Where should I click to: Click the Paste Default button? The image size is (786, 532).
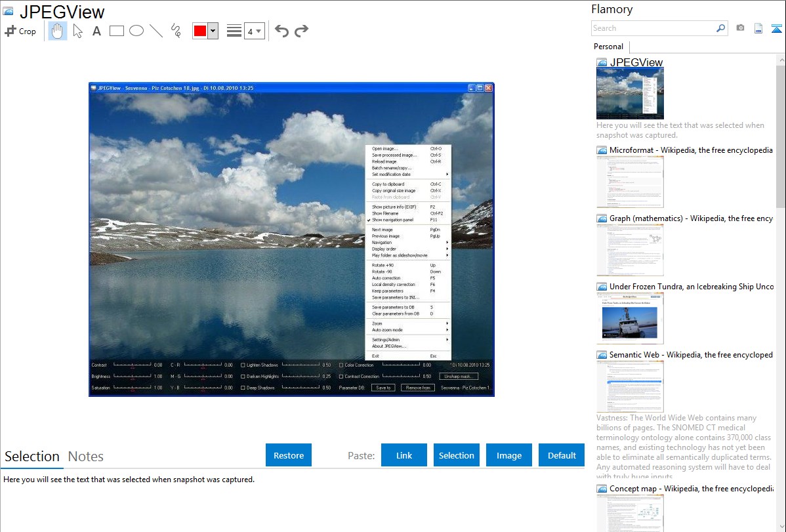click(562, 455)
